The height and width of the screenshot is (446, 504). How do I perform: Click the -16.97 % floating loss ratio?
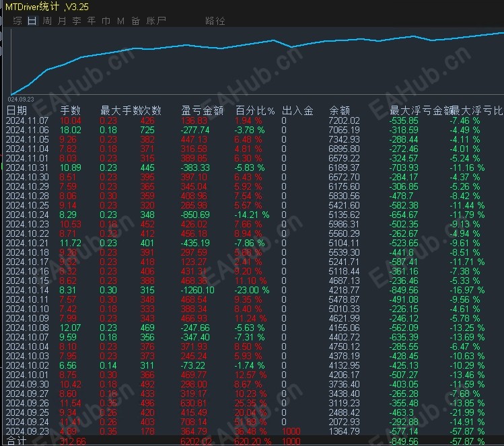pos(467,290)
